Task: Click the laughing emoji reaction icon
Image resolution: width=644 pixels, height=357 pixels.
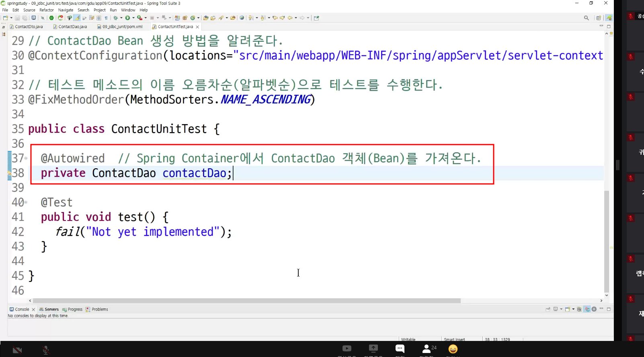Action: [x=453, y=349]
